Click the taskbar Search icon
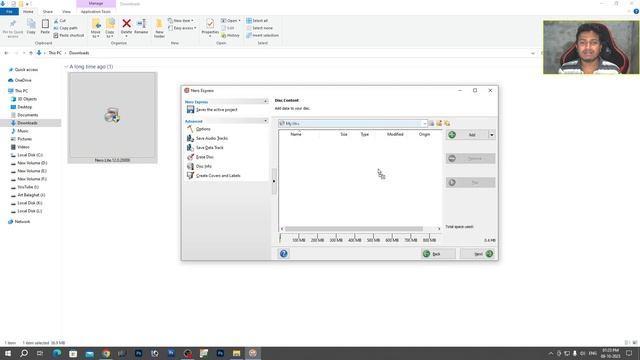 click(24, 353)
